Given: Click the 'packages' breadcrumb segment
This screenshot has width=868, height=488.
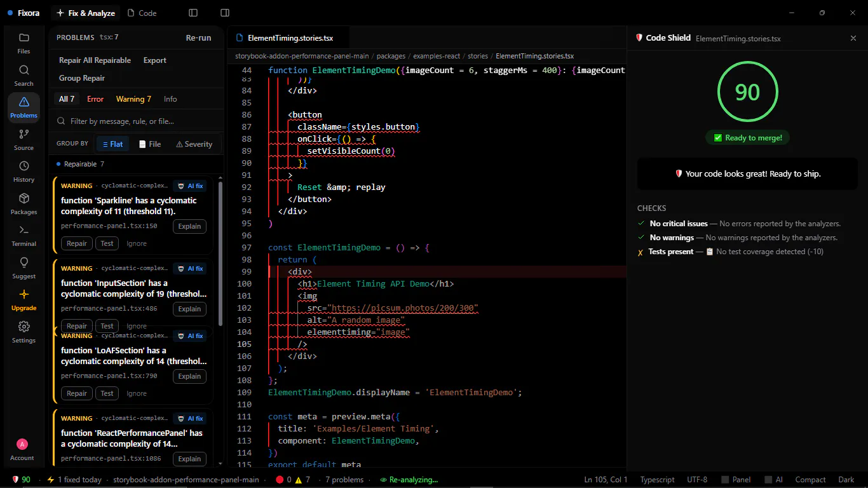Looking at the screenshot, I should pyautogui.click(x=391, y=56).
